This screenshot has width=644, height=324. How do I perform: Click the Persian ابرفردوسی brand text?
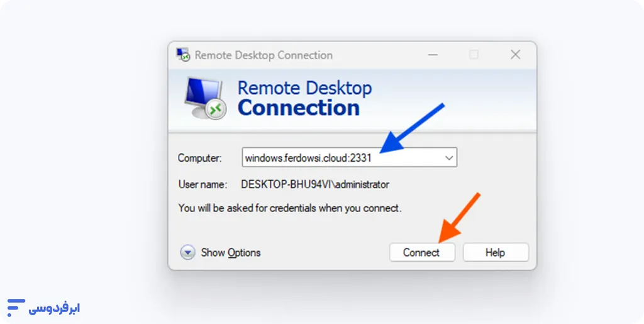click(x=54, y=309)
